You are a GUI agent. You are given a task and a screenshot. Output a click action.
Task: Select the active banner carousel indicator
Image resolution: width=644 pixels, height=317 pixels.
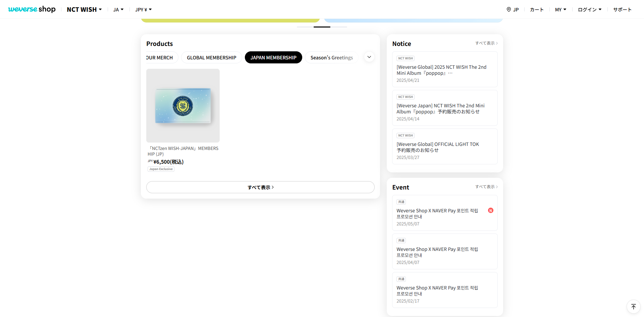(322, 27)
